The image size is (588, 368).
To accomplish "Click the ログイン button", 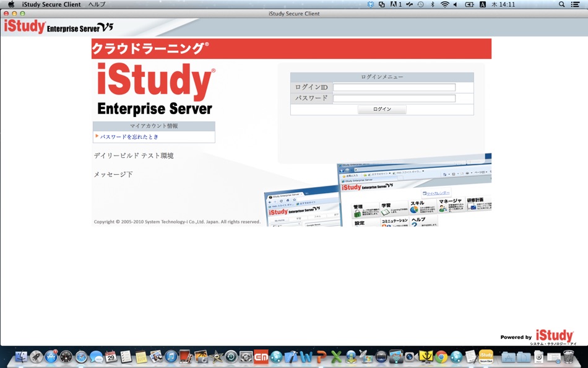I will pyautogui.click(x=382, y=109).
